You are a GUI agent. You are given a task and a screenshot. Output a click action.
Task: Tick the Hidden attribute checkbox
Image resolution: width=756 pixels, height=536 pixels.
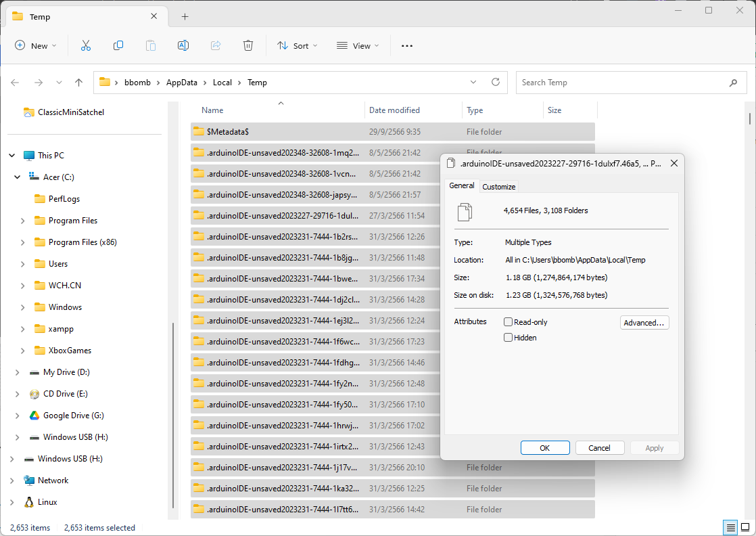tap(509, 338)
